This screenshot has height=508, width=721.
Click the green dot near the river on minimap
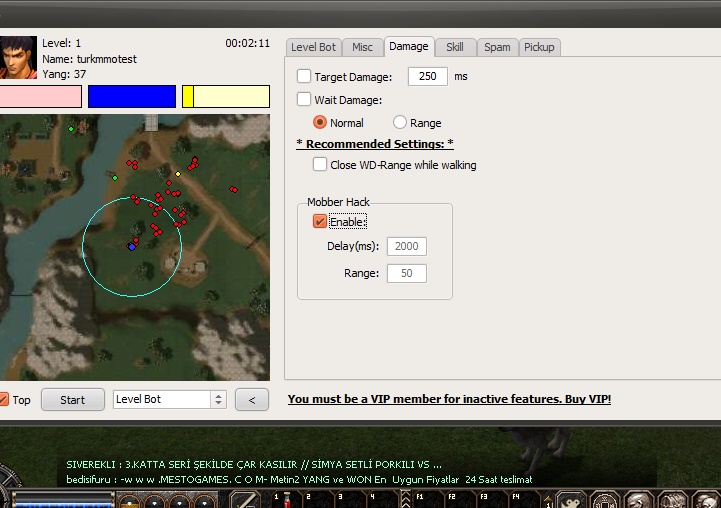(x=115, y=178)
